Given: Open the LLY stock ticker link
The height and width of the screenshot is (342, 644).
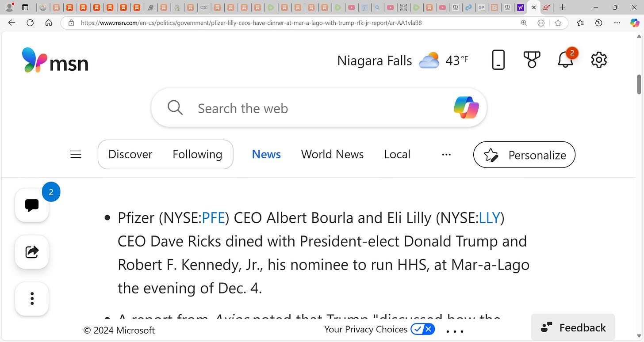Looking at the screenshot, I should click(489, 218).
